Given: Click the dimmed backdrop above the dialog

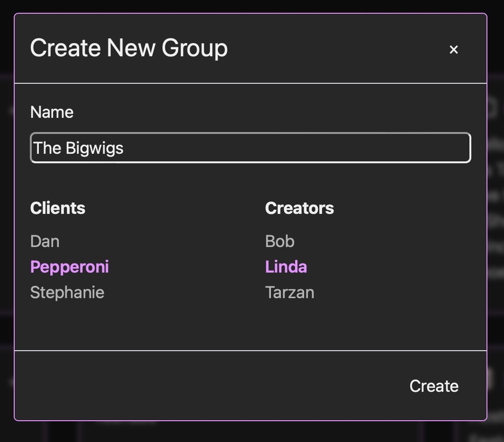Looking at the screenshot, I should [x=251, y=6].
